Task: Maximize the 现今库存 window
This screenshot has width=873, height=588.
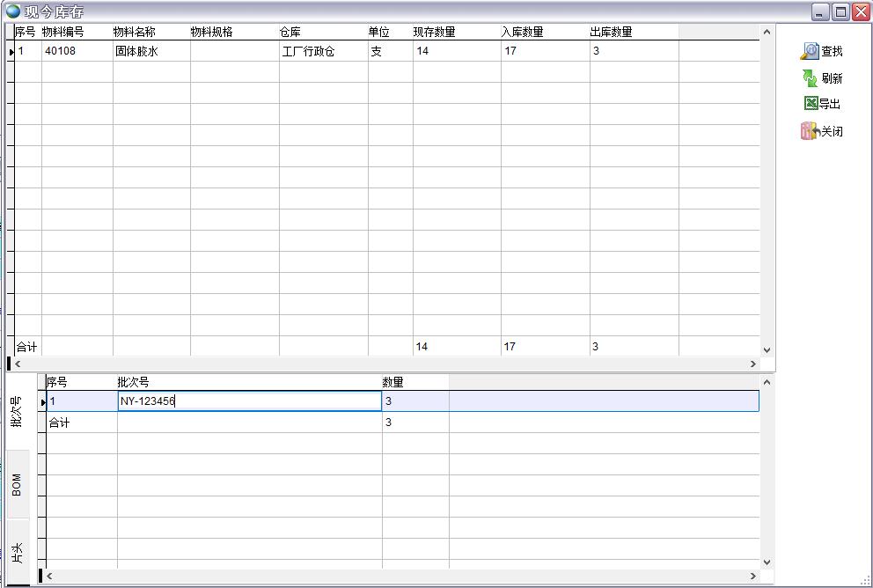Action: click(x=840, y=11)
